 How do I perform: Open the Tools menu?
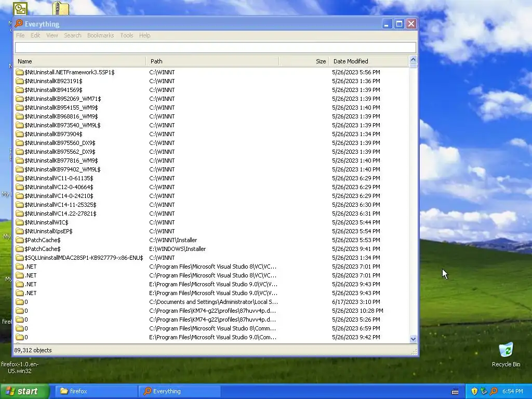(x=127, y=35)
